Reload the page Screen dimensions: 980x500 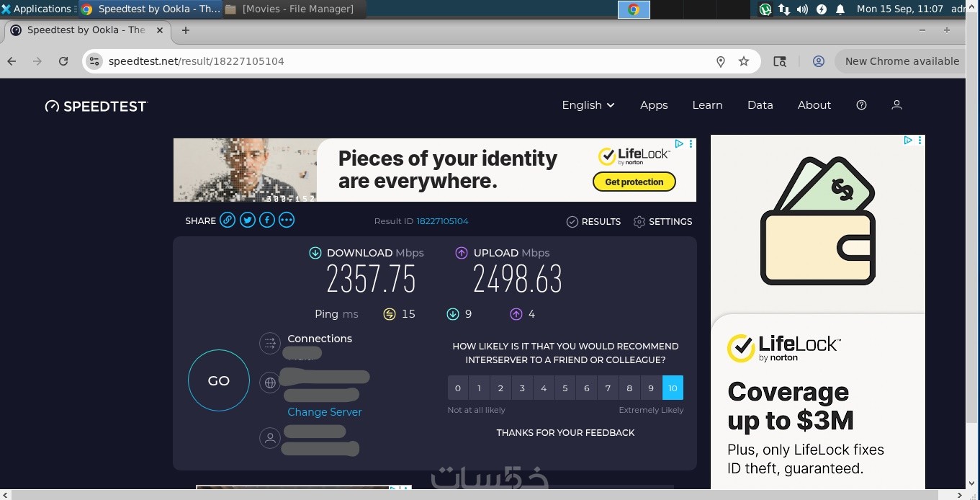[63, 61]
